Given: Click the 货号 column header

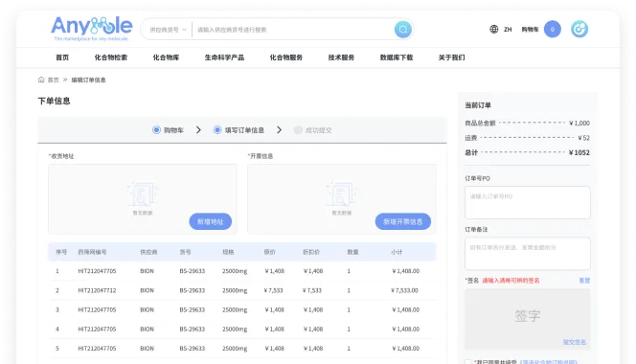Looking at the screenshot, I should point(186,252).
